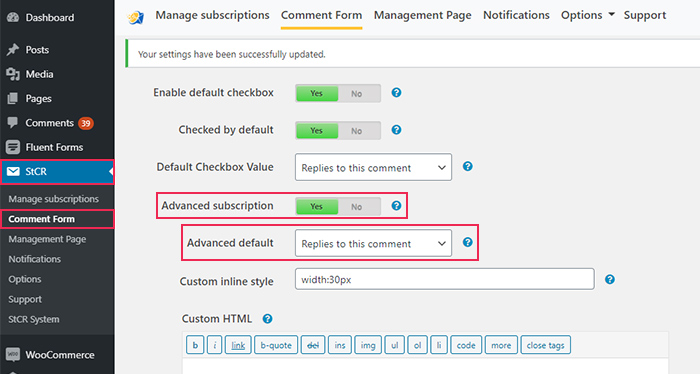The image size is (700, 374).
Task: Click the Fluent Forms icon
Action: 13,147
